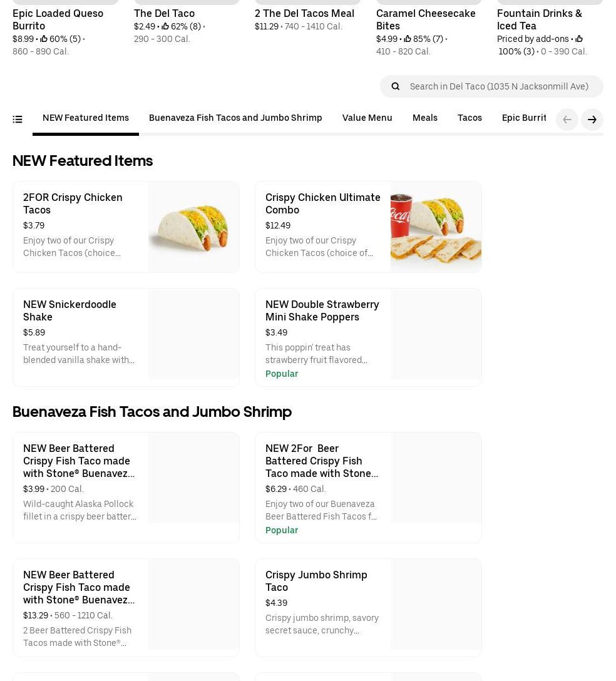616x681 pixels.
Task: Open Crispy Jumbo Shrimp Taco item
Action: [x=316, y=581]
